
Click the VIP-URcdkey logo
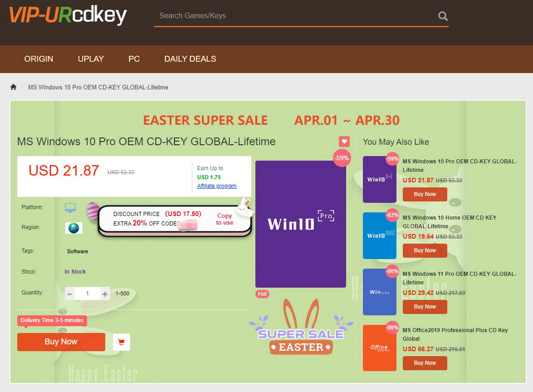tap(68, 15)
